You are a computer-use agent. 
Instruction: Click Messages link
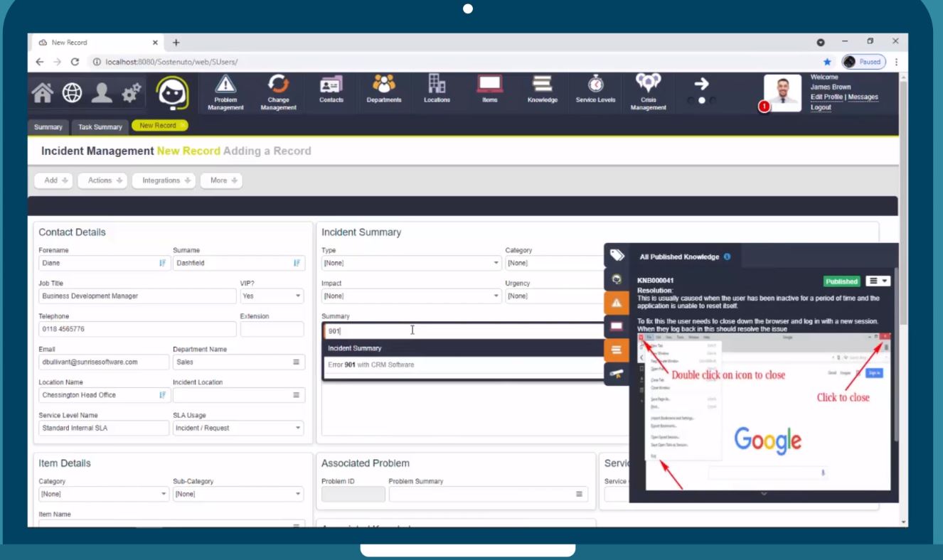pos(863,97)
